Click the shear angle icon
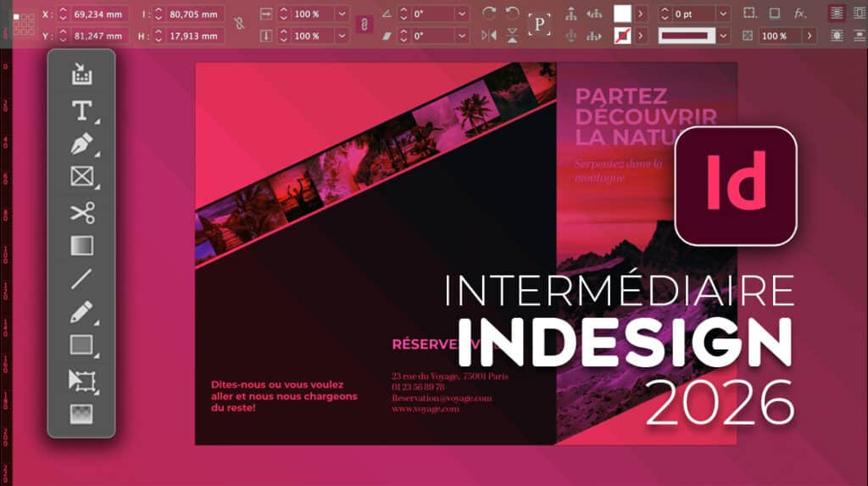868x486 pixels. click(387, 36)
